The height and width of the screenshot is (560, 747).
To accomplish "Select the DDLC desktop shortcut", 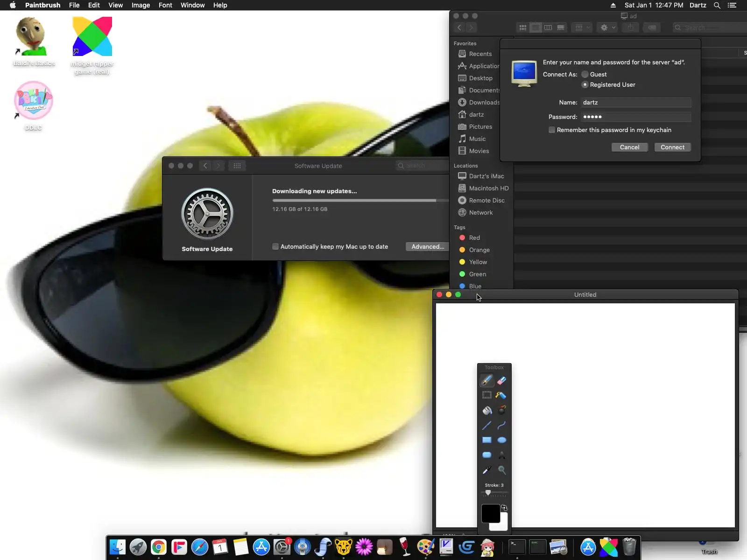I will tap(33, 106).
